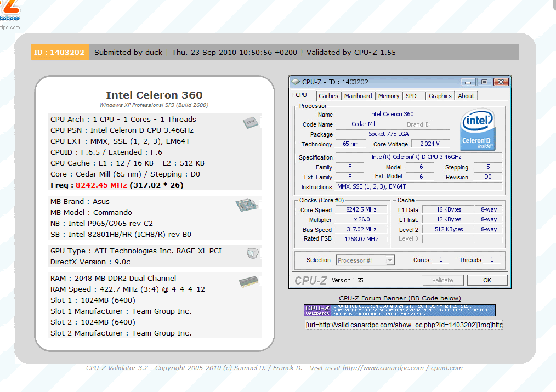This screenshot has height=392, width=556.
Task: Open the Memory tab
Action: click(389, 96)
